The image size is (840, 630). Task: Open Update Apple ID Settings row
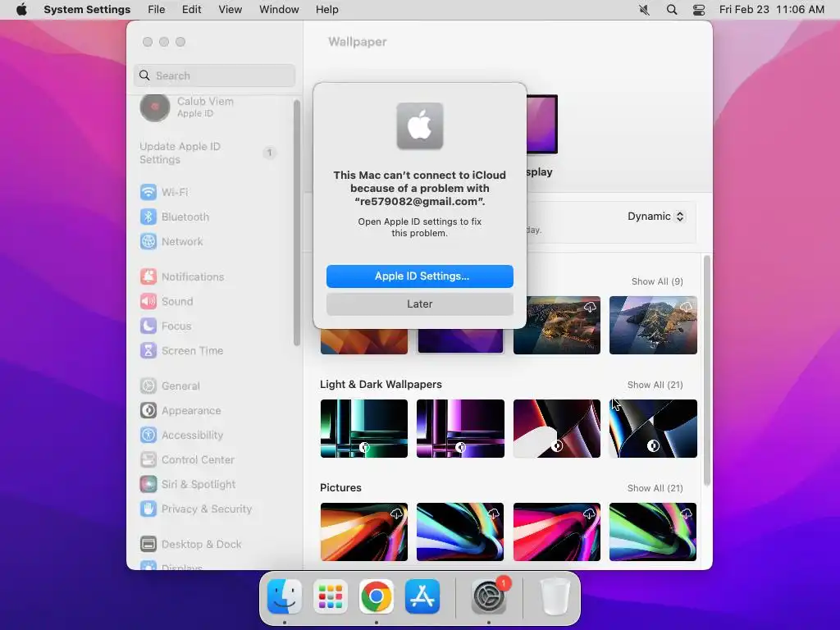209,153
